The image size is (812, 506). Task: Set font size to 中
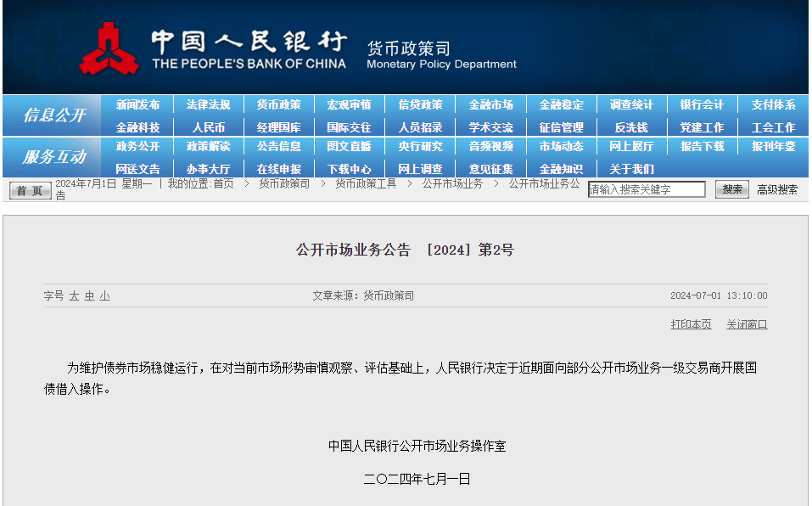pyautogui.click(x=90, y=295)
